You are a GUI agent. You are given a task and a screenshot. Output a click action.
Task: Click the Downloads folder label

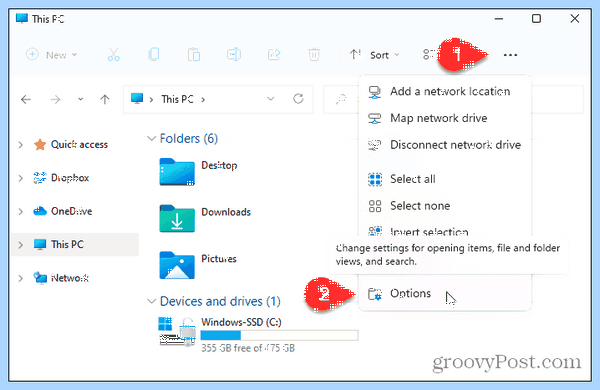pos(226,212)
